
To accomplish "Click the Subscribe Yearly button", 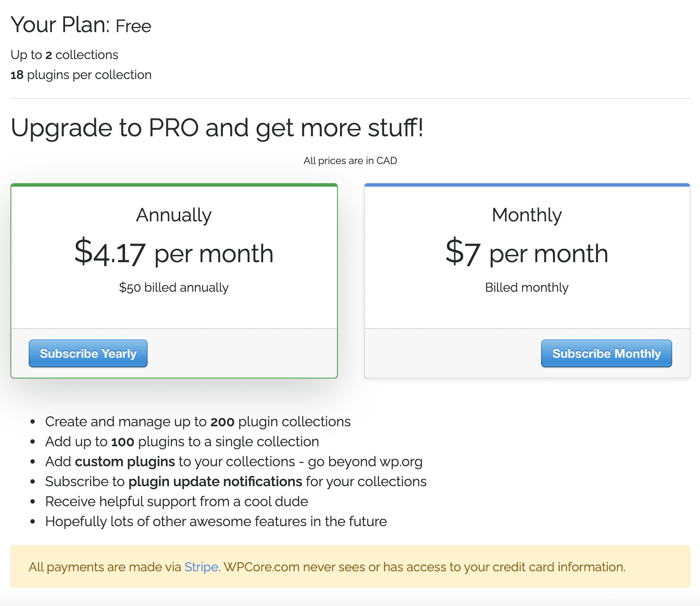I will pyautogui.click(x=88, y=353).
